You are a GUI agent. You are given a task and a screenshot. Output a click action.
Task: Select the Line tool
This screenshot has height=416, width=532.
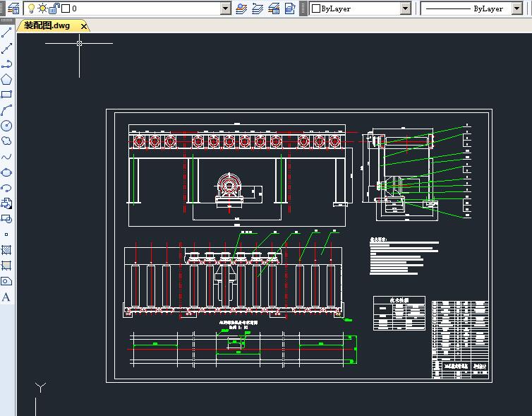[6, 33]
